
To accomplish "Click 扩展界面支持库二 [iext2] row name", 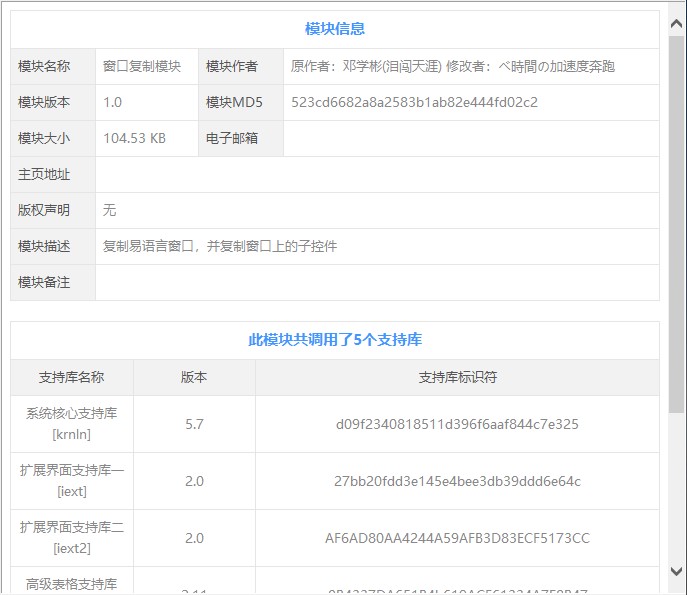I will (x=72, y=538).
